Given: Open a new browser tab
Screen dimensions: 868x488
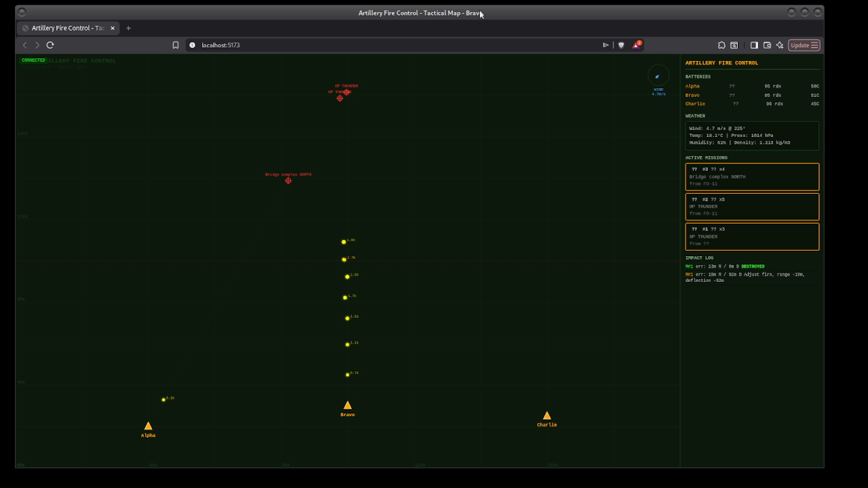Looking at the screenshot, I should (128, 28).
